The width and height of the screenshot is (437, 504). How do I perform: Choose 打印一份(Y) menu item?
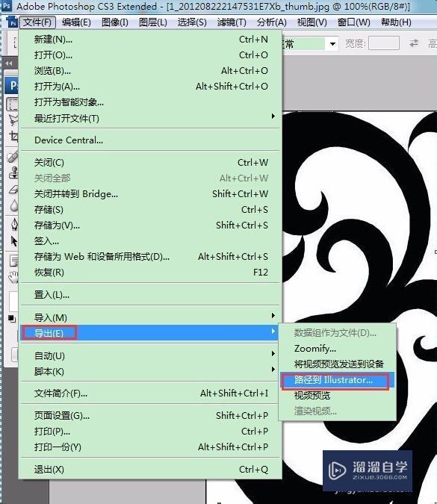(x=151, y=447)
